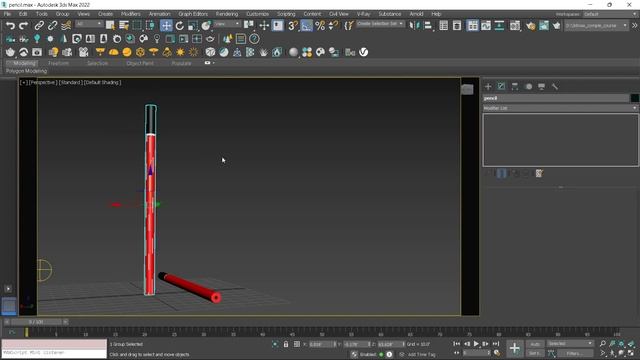This screenshot has height=360, width=640.
Task: Click the Undo arrow icon
Action: (x=10, y=26)
